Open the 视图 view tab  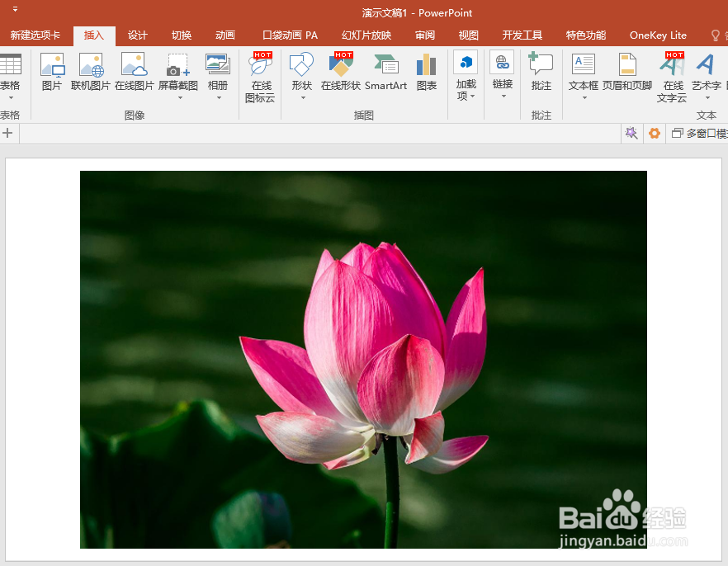tap(469, 35)
